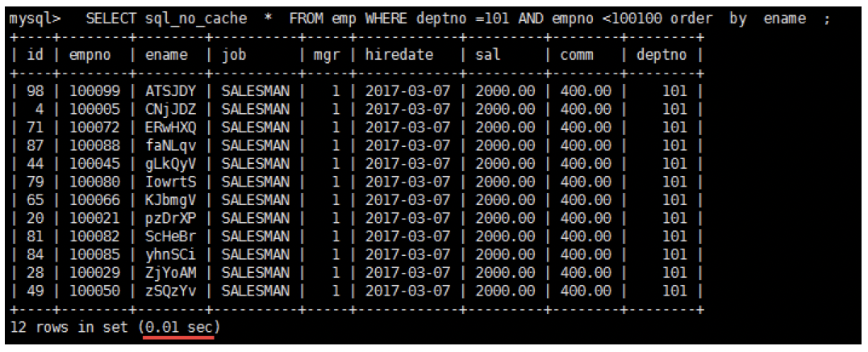Viewport: 868px width, 352px height.
Task: Click empno value 100021
Action: tap(94, 219)
